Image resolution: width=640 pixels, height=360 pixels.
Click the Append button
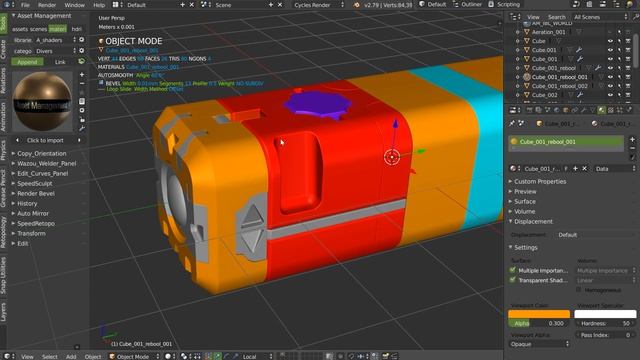[x=27, y=62]
